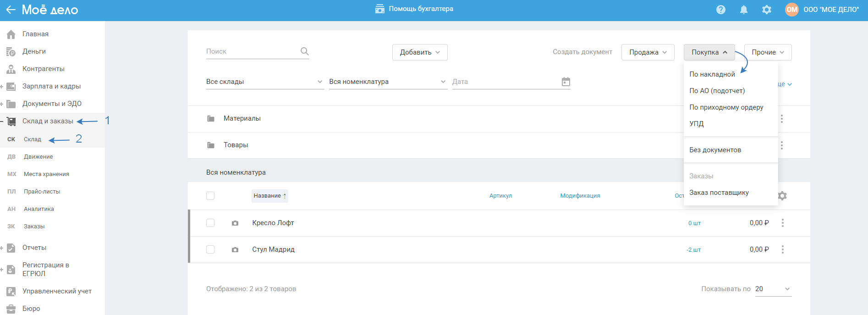Open the Все склады dropdown
The width and height of the screenshot is (868, 315).
click(264, 82)
